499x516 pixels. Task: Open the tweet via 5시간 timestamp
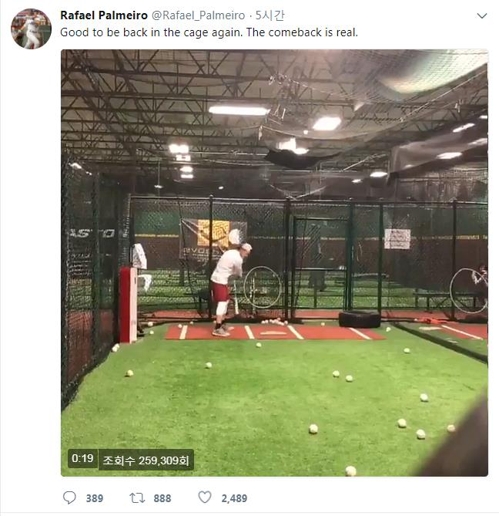270,15
